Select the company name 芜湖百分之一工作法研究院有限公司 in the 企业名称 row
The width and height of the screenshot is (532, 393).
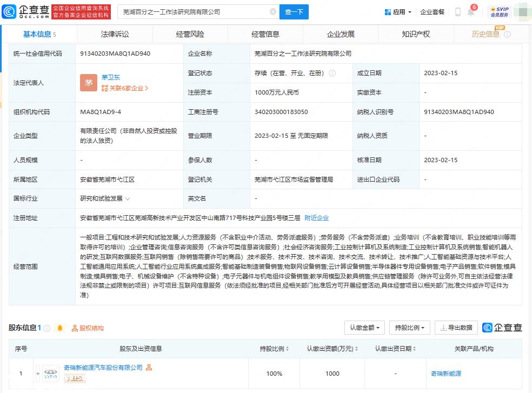tap(303, 54)
